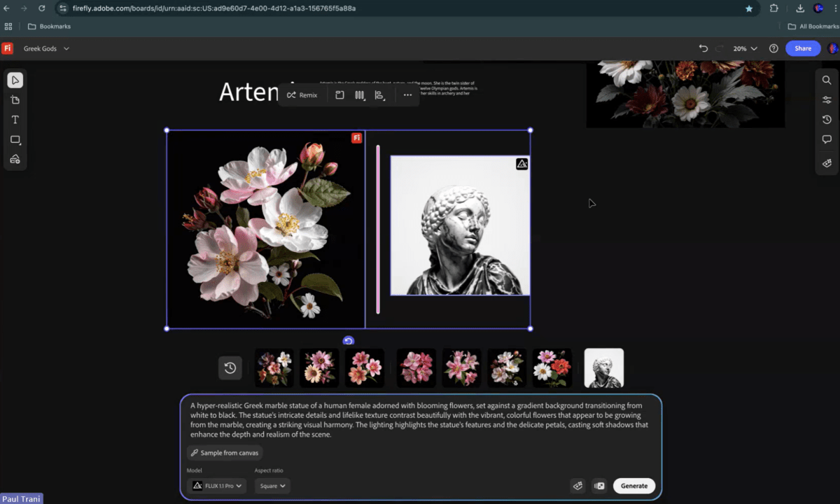Viewport: 840px width, 504px height.
Task: Open the Help question mark icon
Action: (773, 48)
